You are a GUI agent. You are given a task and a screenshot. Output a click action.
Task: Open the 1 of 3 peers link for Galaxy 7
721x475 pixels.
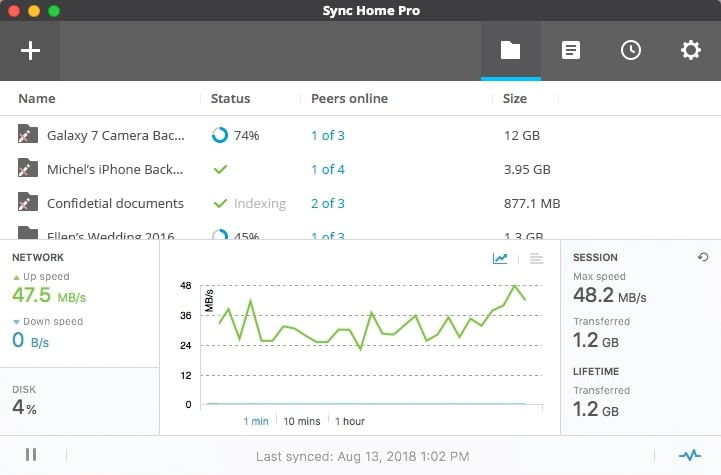(x=327, y=136)
